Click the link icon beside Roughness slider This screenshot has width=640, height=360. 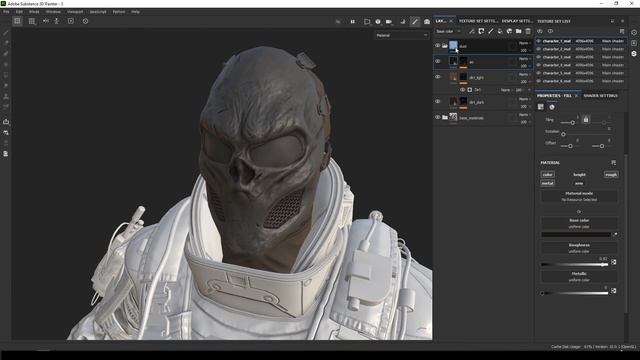click(613, 262)
